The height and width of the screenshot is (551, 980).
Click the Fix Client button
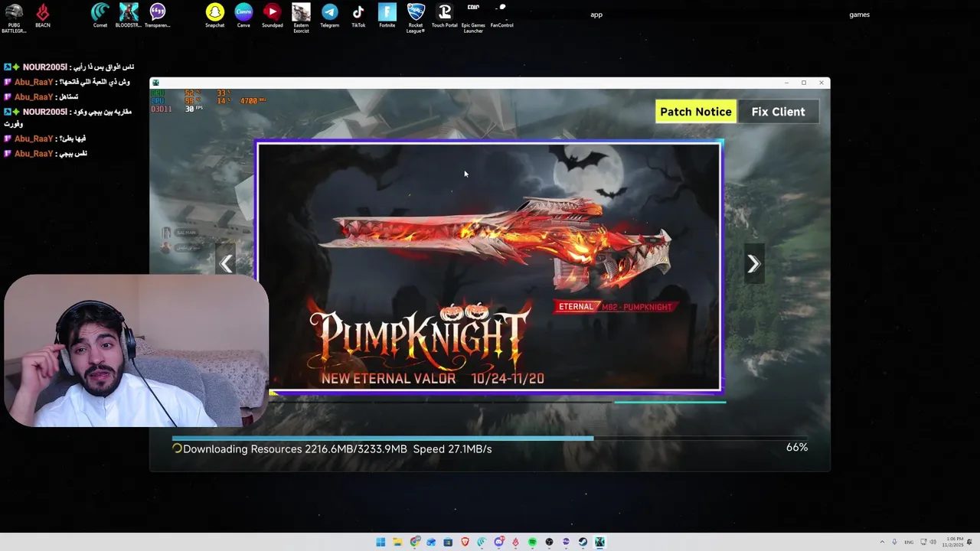click(x=778, y=112)
